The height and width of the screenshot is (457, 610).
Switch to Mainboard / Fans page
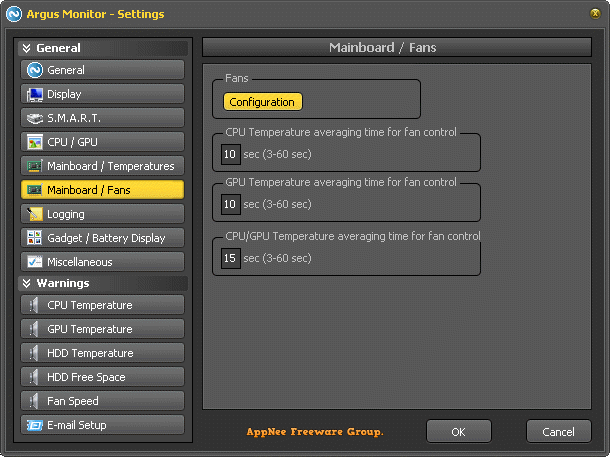coord(102,190)
